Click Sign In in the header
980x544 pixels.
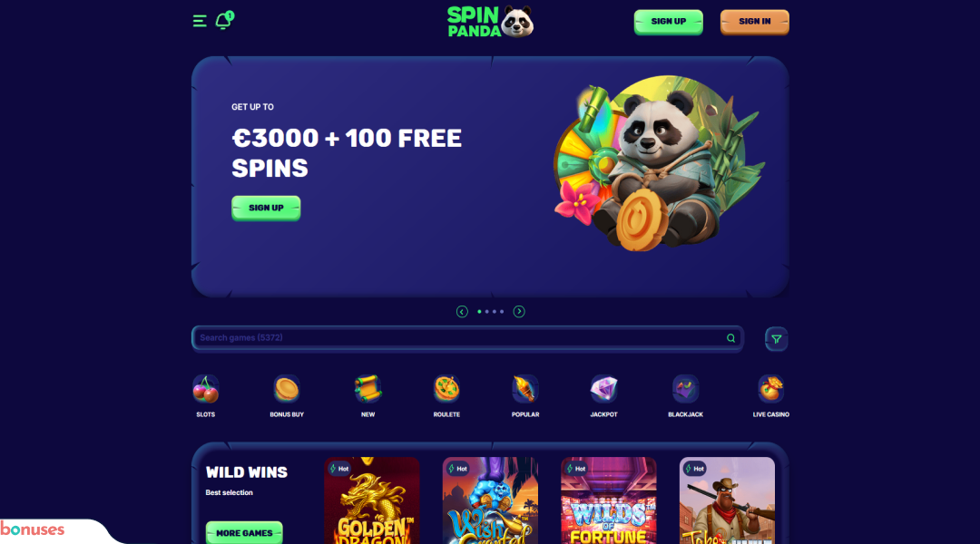(x=754, y=22)
